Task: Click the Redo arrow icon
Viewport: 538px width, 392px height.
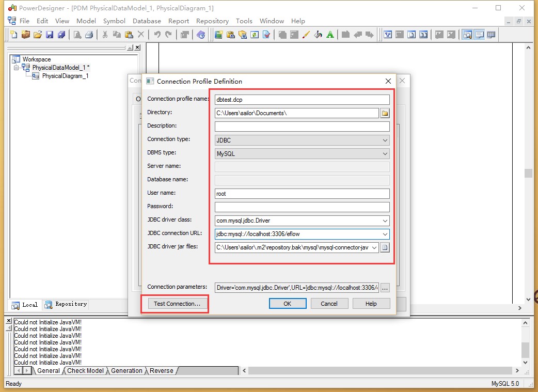Action: pos(168,34)
